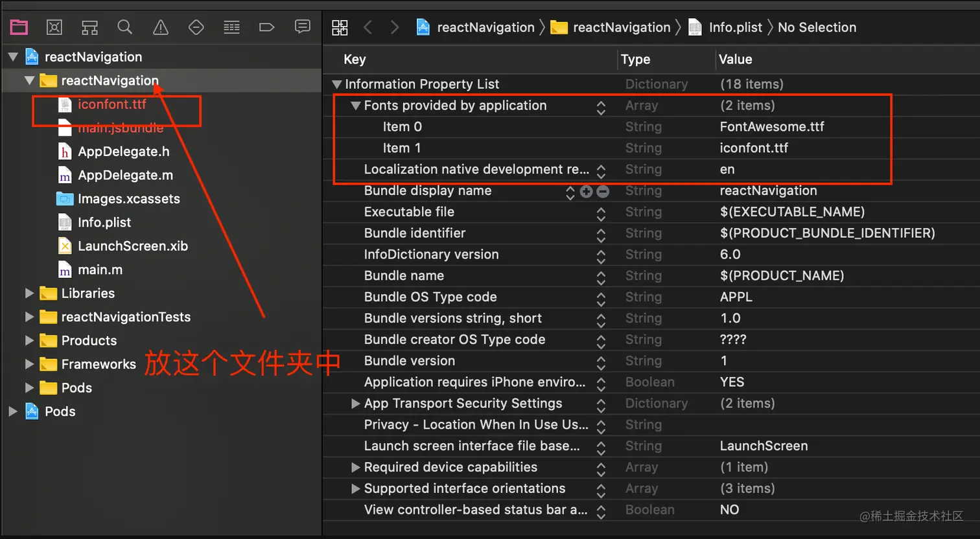Click the iconfont.ttf value of Item 1

click(754, 148)
